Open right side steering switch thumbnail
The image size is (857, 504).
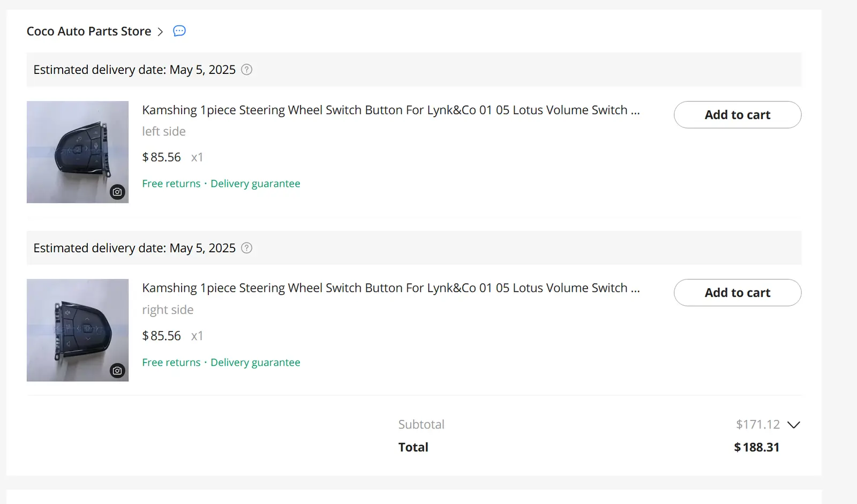(x=77, y=330)
